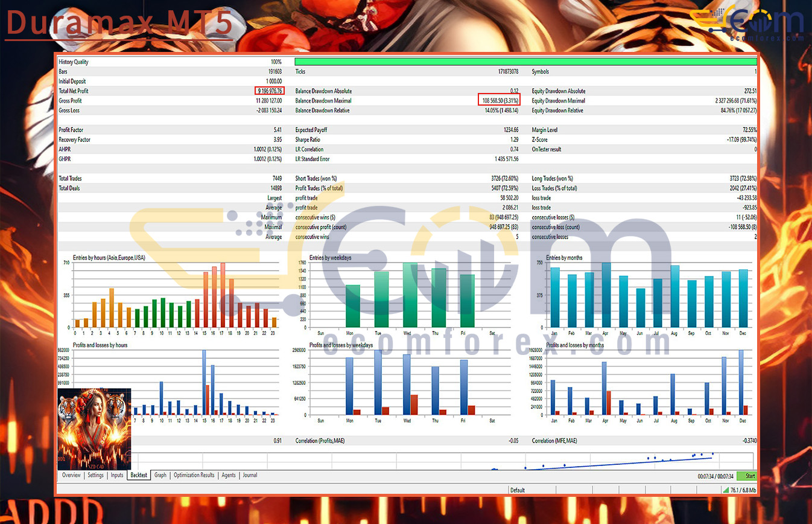812x524 pixels.
Task: Click the Bars count 191603
Action: point(275,72)
